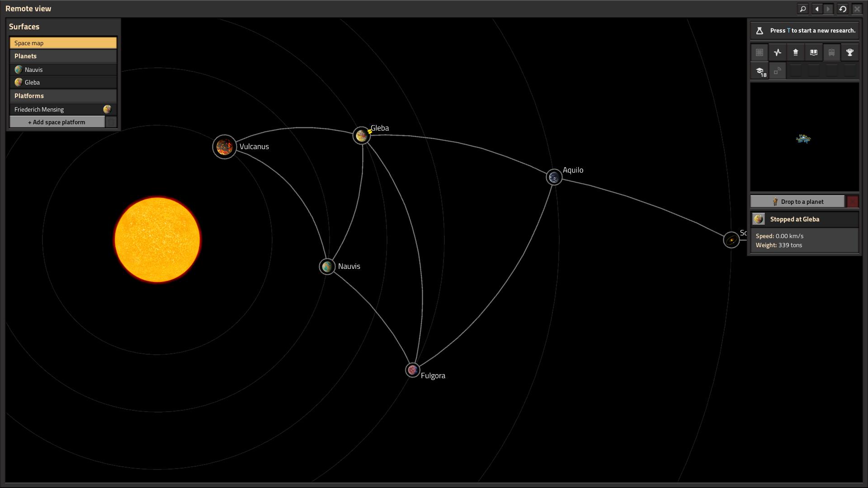This screenshot has height=488, width=868.
Task: Select Gleba in the Planets list
Action: click(x=63, y=82)
